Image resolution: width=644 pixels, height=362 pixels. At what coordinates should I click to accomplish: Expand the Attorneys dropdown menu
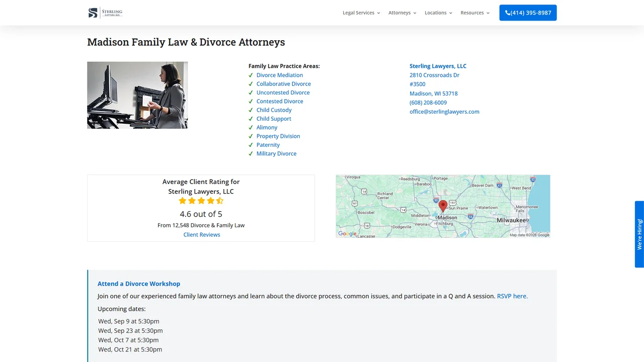pyautogui.click(x=403, y=13)
